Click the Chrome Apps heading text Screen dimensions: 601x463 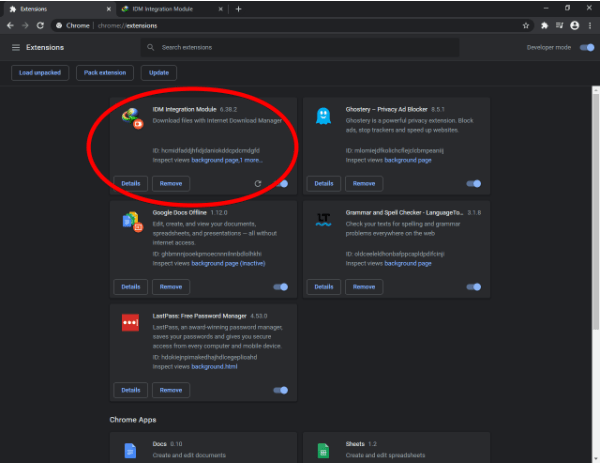coord(133,420)
